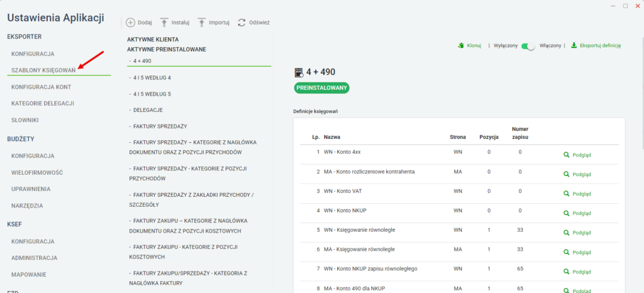
Task: Open Uprawnienia menu item
Action: [31, 189]
